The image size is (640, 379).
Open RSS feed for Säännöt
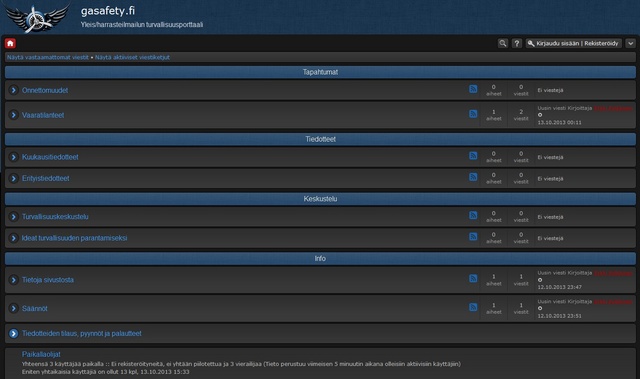[473, 307]
